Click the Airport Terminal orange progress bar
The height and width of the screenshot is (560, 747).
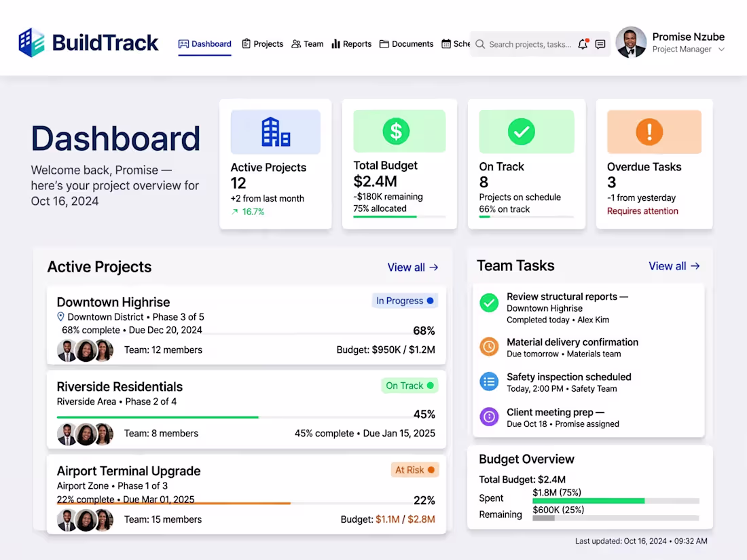click(x=173, y=503)
